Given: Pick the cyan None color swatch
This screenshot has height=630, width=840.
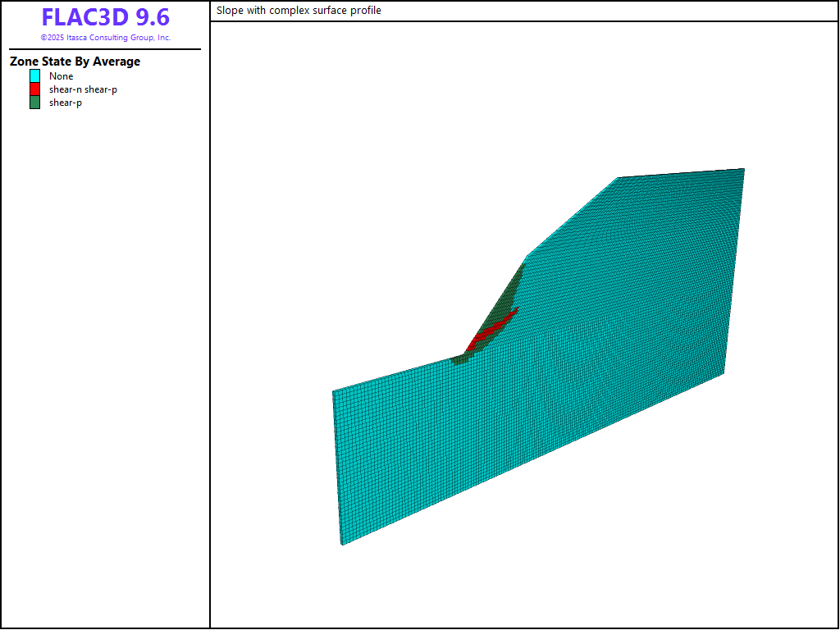Looking at the screenshot, I should [34, 76].
